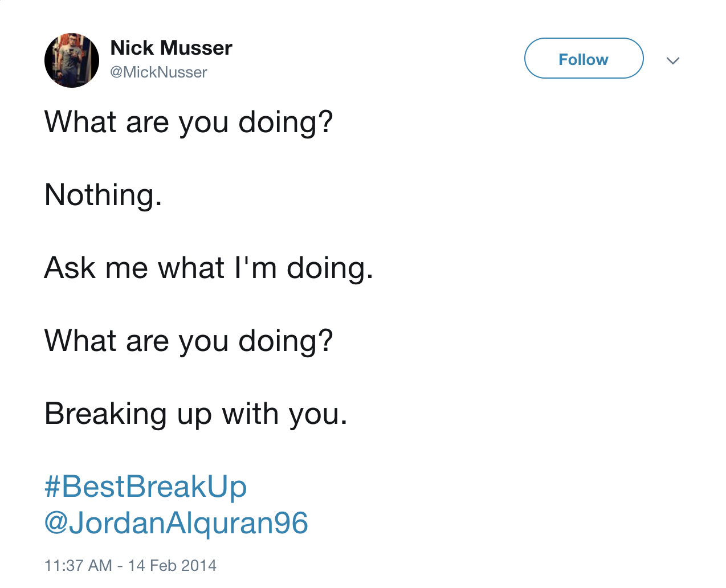The image size is (726, 588).
Task: Click the display name Nick Musser
Action: [171, 48]
